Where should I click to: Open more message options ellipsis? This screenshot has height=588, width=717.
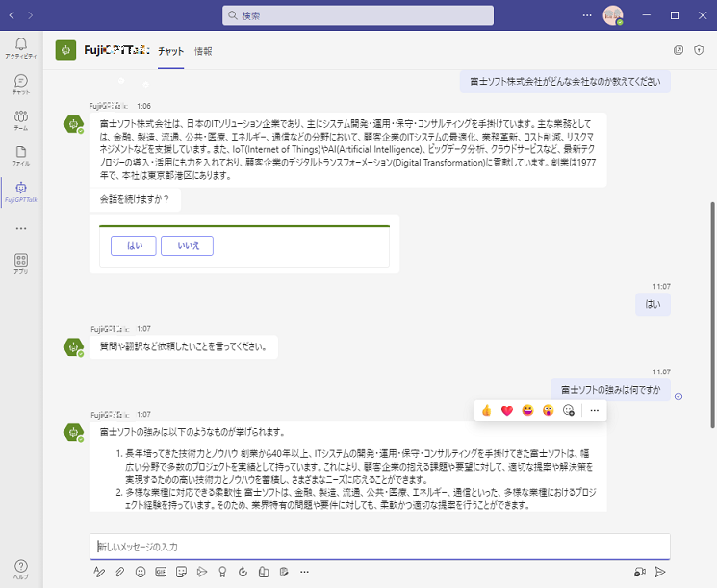595,411
